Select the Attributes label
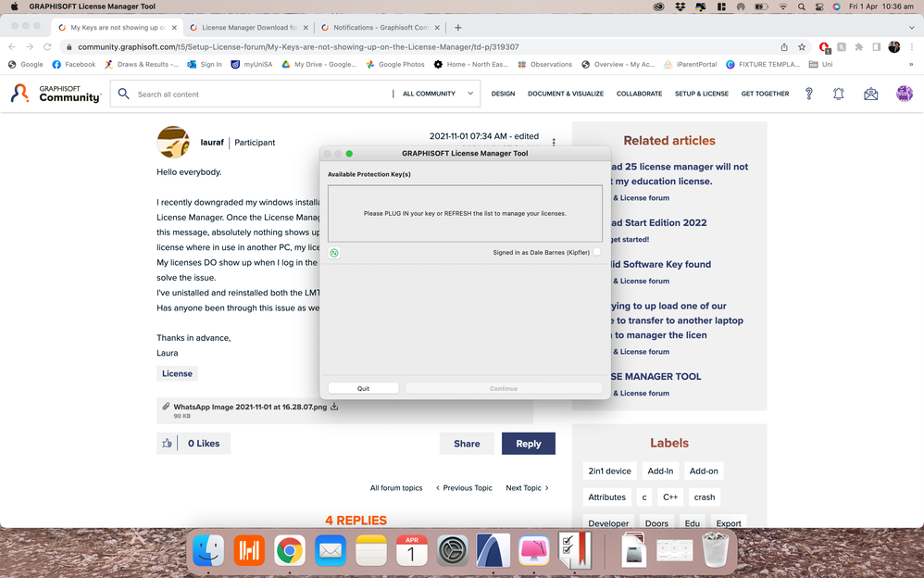The width and height of the screenshot is (924, 578). tap(607, 496)
